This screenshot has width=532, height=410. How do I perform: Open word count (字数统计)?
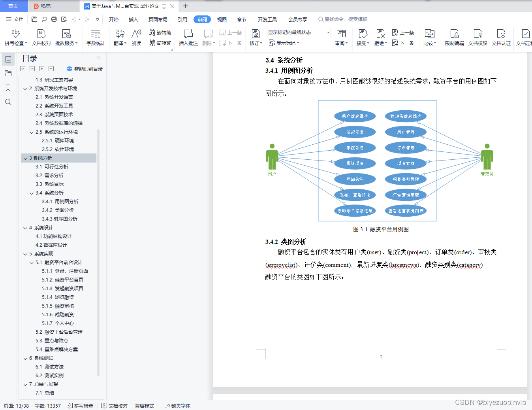96,38
